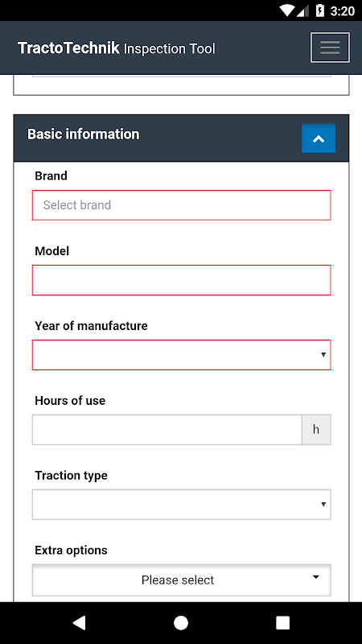Tap the Wi-Fi icon in status bar
Screen dimensions: 362x644
pos(287,10)
